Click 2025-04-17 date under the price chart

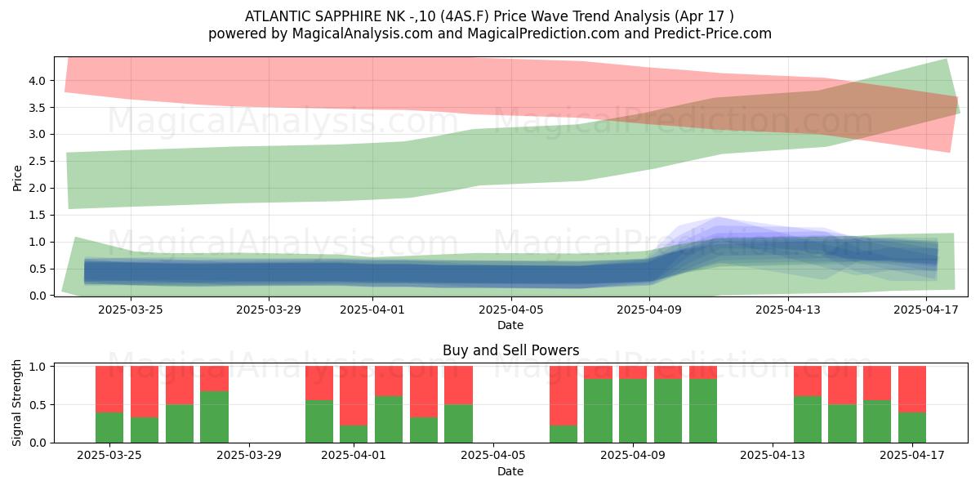pyautogui.click(x=926, y=310)
